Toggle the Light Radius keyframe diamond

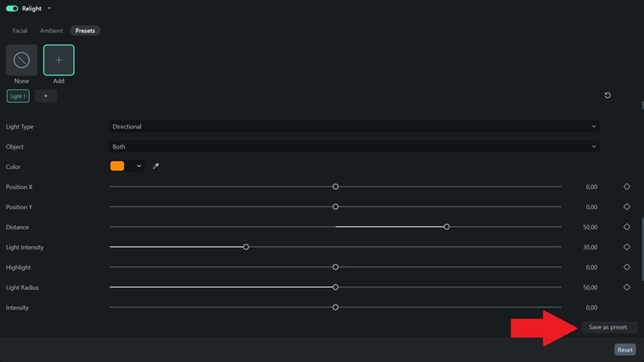[x=627, y=287]
